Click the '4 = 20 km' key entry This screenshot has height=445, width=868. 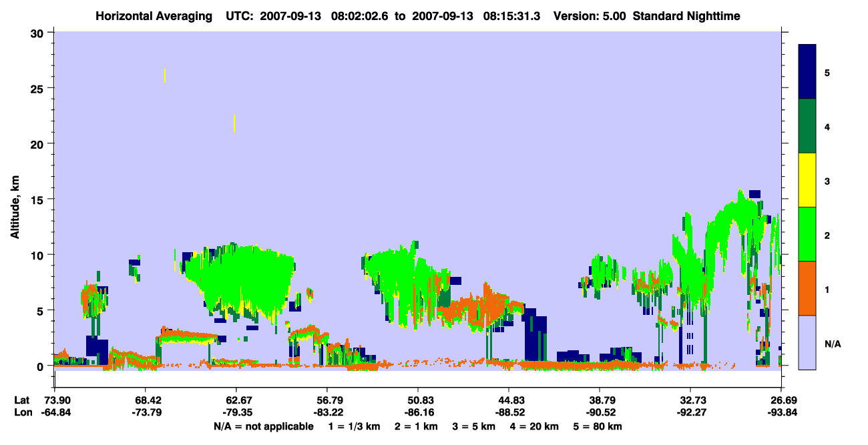[534, 426]
